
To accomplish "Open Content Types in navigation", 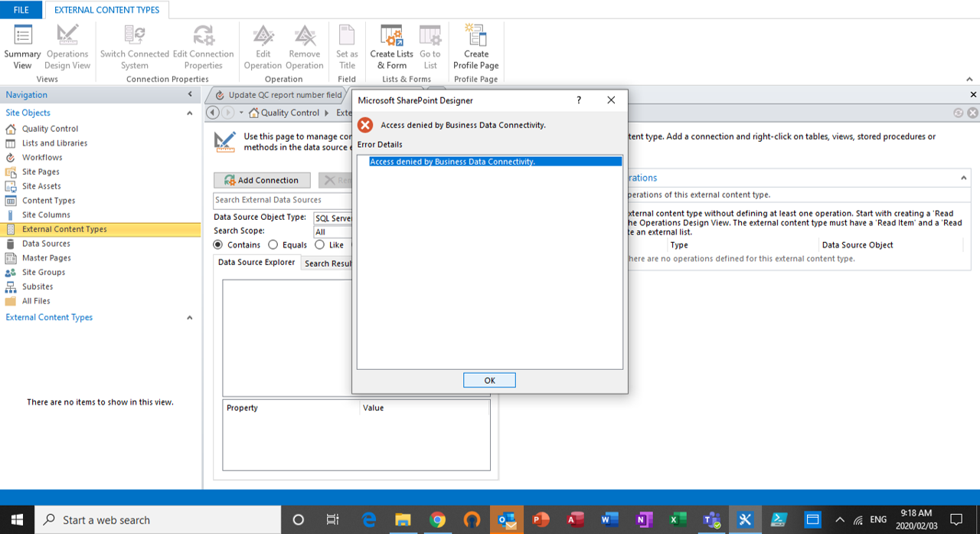I will click(48, 201).
